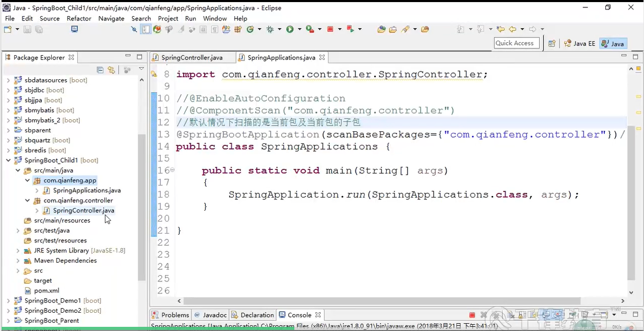Click Collapse All in Package Explorer
Screen dimensions: 644x331
[x=100, y=70]
